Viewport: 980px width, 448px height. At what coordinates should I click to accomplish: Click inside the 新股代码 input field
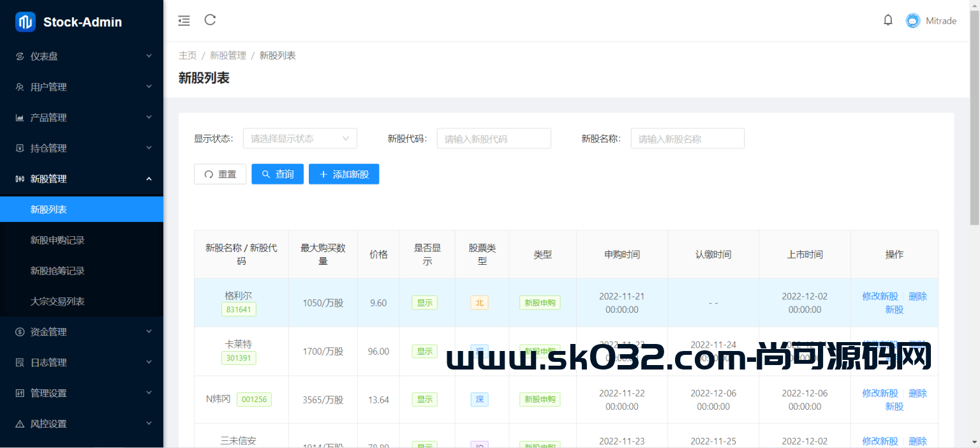[494, 138]
